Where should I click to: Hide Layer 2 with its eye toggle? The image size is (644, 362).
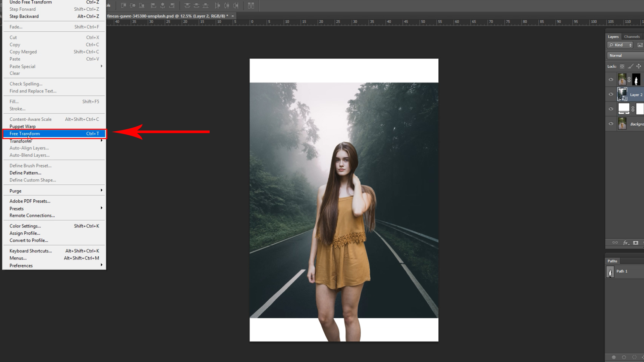click(x=611, y=94)
